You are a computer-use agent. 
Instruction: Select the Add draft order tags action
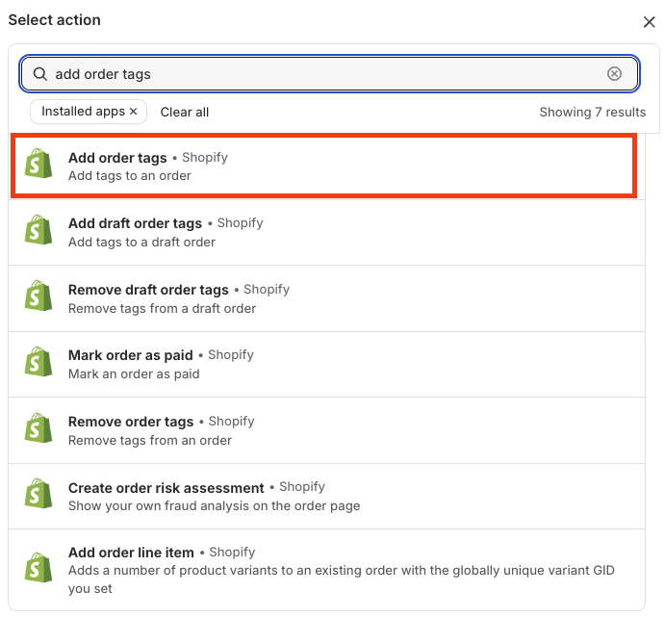(x=326, y=232)
